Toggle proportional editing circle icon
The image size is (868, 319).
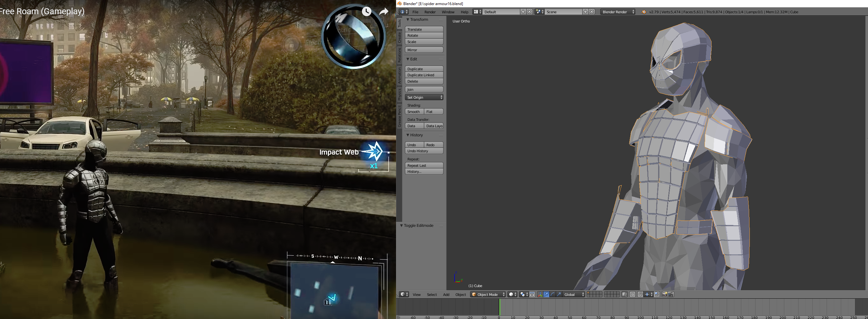point(633,294)
